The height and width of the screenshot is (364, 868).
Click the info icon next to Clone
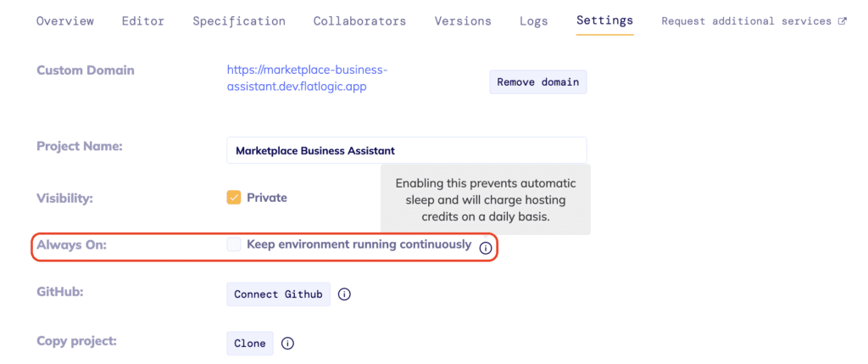(287, 344)
